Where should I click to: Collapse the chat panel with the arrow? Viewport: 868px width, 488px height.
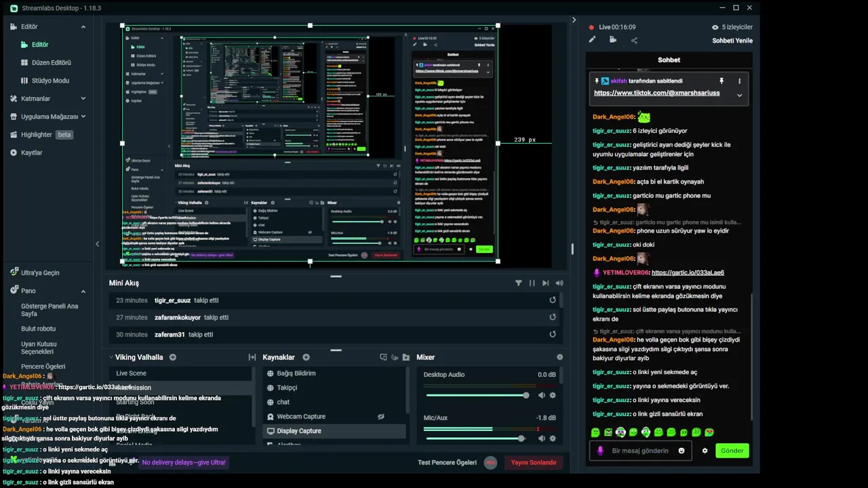pos(574,20)
